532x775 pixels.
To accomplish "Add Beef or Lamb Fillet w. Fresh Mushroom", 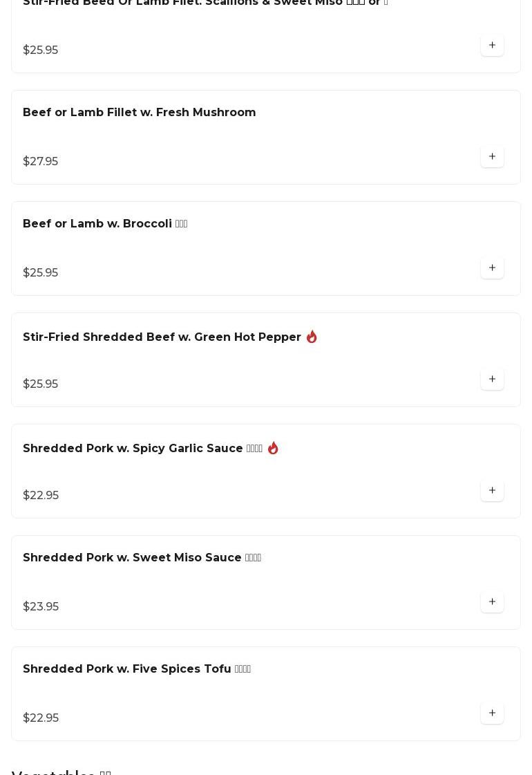I will tap(492, 157).
